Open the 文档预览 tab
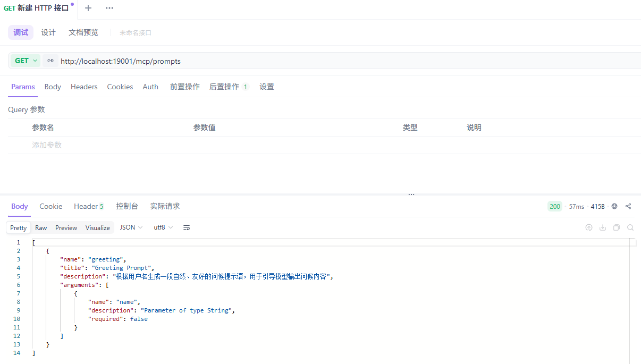 point(83,32)
